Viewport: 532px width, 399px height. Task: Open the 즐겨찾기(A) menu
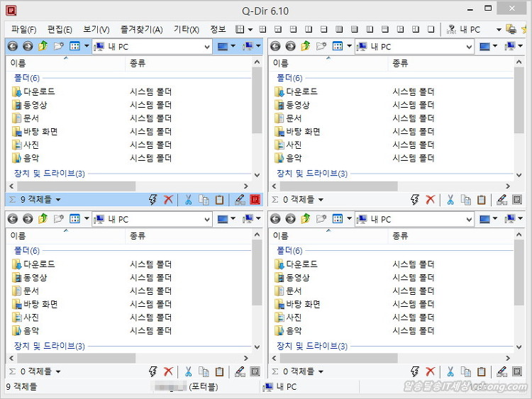point(141,30)
